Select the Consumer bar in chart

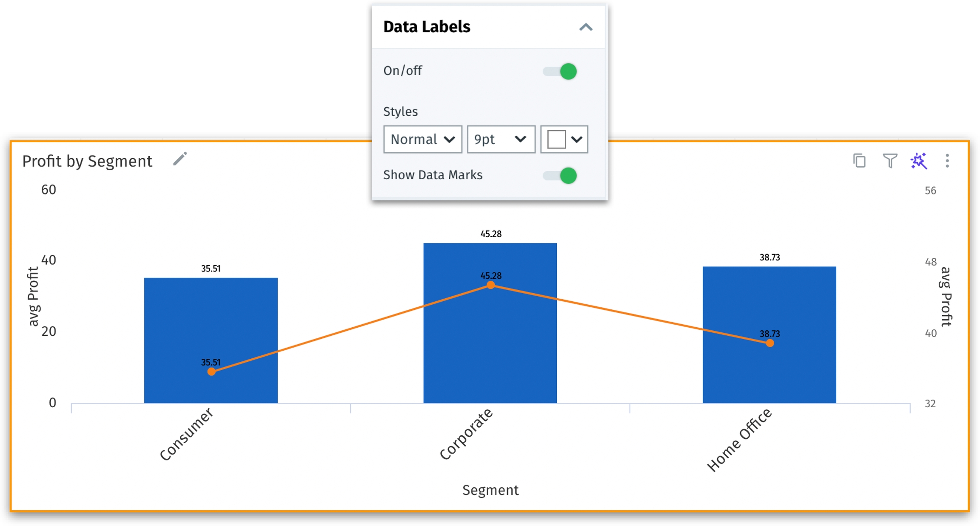[x=211, y=340]
